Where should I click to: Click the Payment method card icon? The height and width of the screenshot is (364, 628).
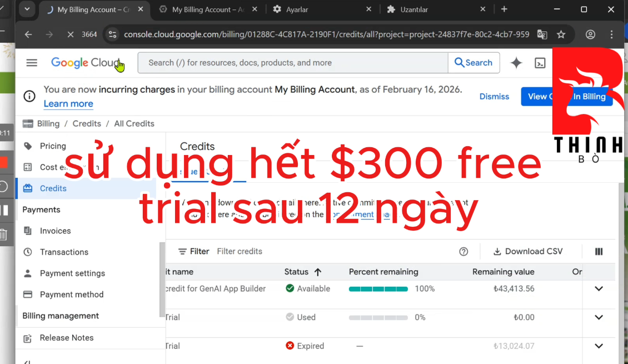coord(28,295)
